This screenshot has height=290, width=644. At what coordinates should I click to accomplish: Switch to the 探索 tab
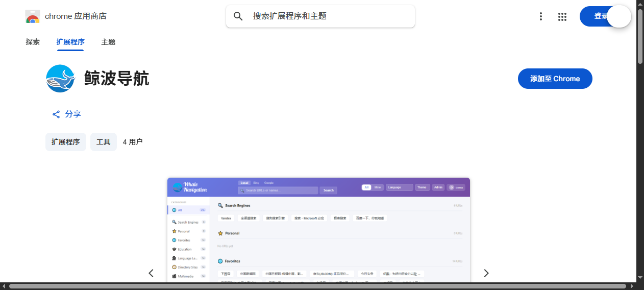click(x=33, y=42)
